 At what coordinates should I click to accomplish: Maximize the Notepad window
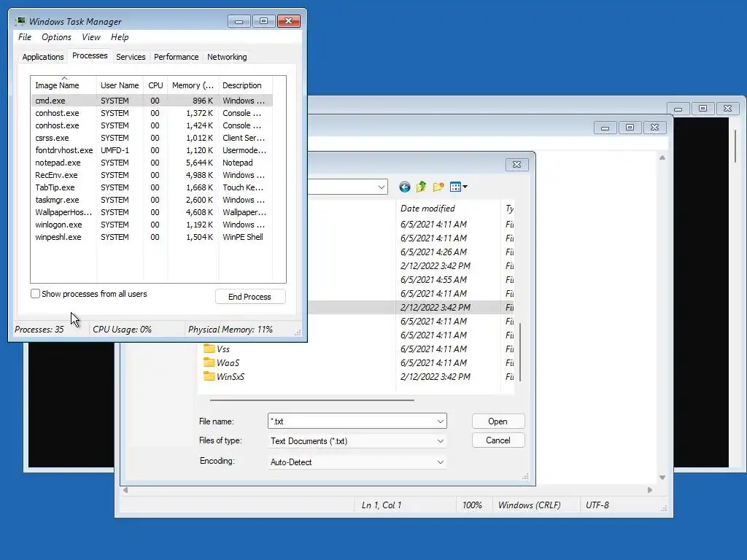click(630, 128)
